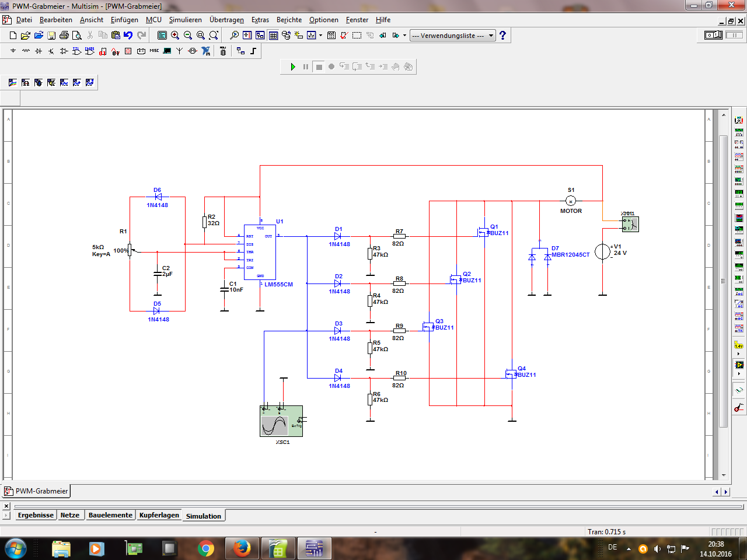Stop the simulation with the square button
Screen dimensions: 747x560
point(319,66)
